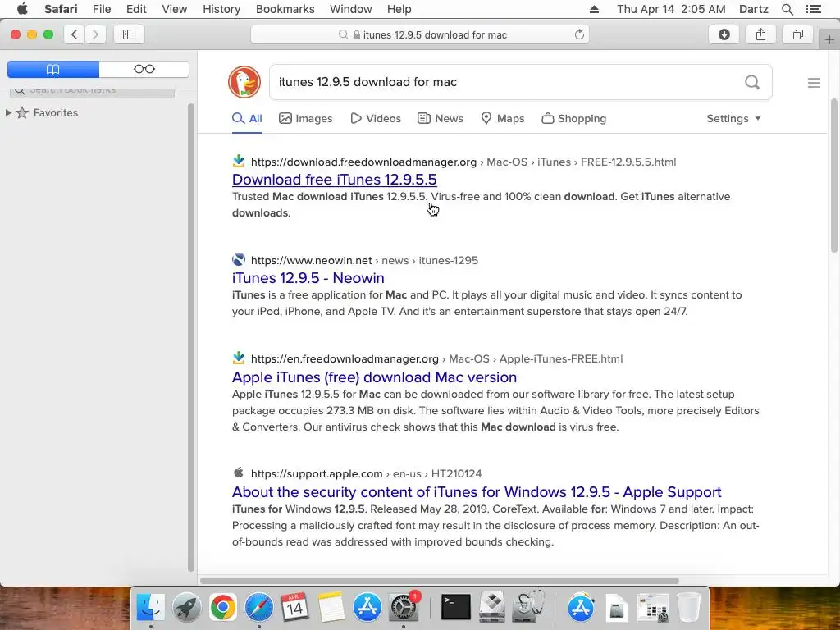This screenshot has height=630, width=840.
Task: Go forward with Safari's forward arrow
Action: point(95,34)
